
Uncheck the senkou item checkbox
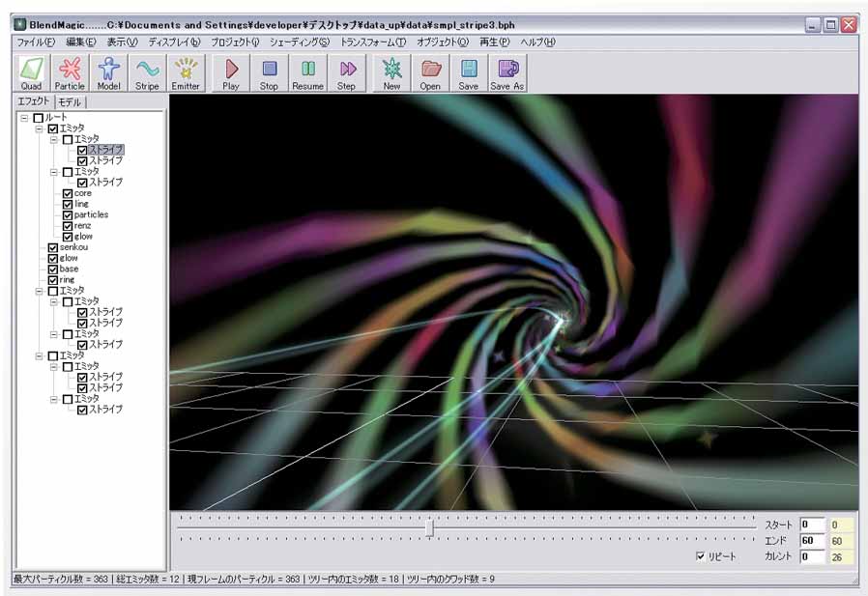[52, 247]
